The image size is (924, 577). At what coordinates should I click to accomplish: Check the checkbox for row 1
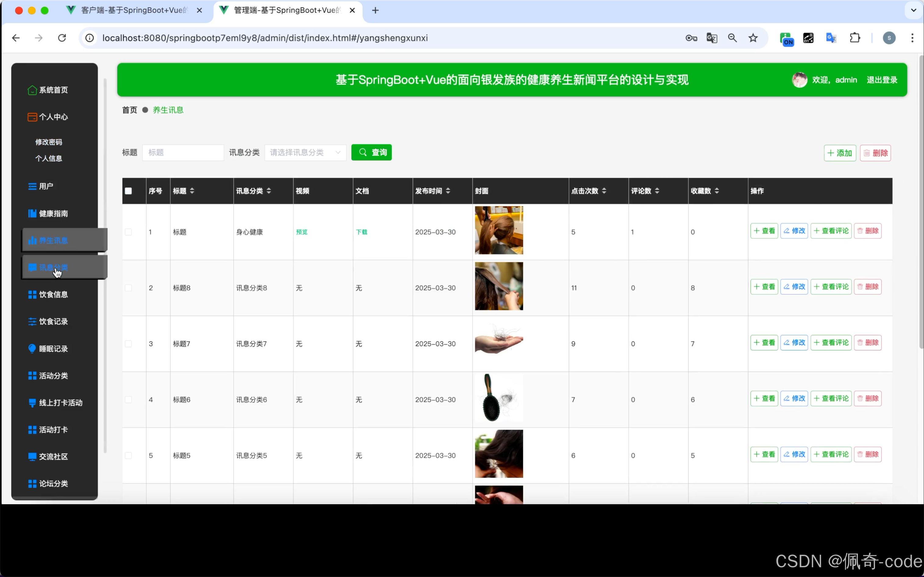[128, 232]
